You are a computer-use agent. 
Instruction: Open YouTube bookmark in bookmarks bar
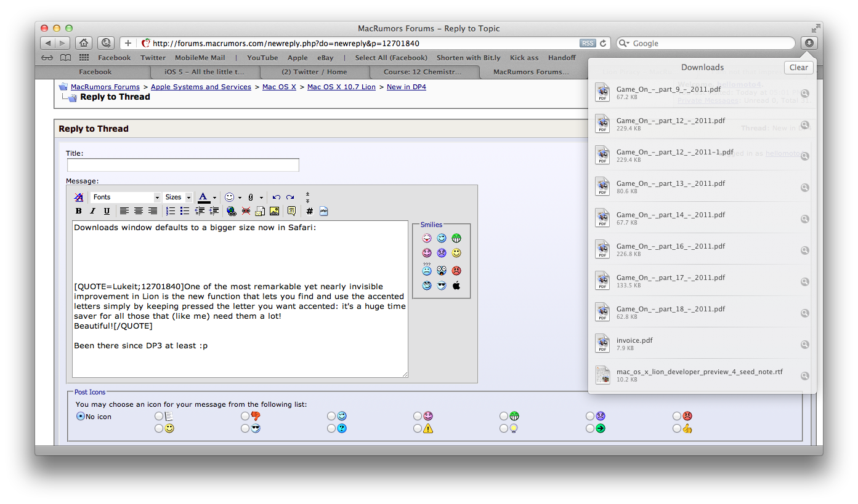click(262, 58)
